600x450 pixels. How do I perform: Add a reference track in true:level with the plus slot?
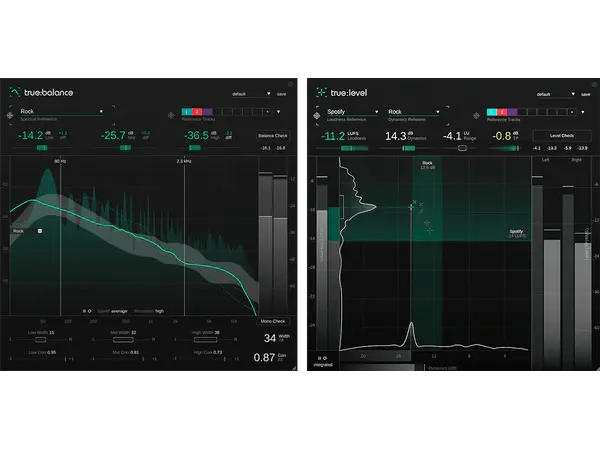[572, 112]
